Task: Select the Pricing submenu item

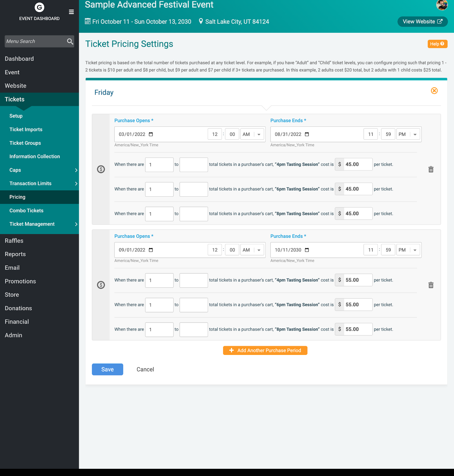Action: (39, 197)
